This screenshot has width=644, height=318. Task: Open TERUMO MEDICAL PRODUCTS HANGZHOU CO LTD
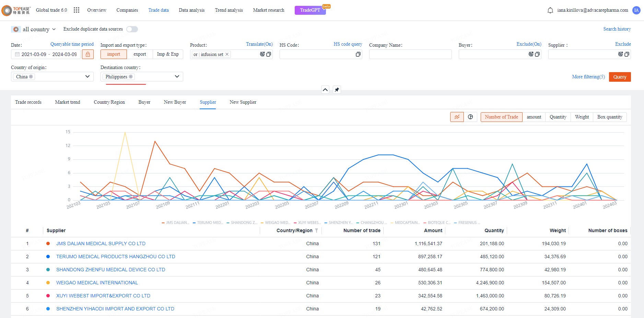[x=116, y=257]
